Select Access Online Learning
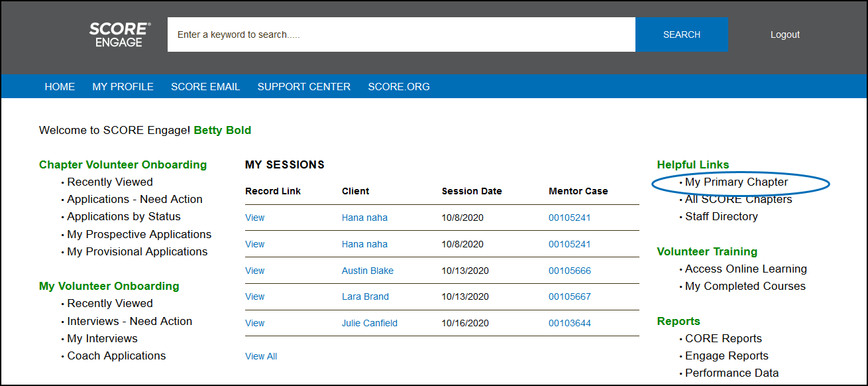The height and width of the screenshot is (386, 868). tap(745, 269)
